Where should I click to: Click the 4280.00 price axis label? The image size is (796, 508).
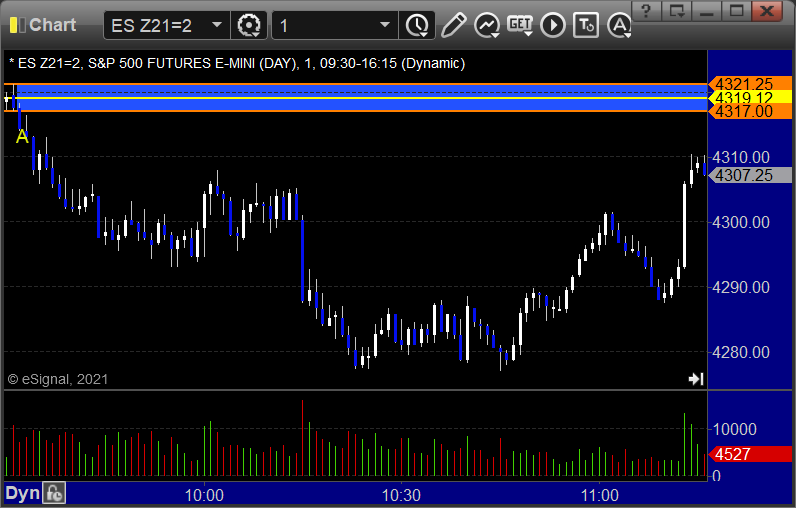741,352
